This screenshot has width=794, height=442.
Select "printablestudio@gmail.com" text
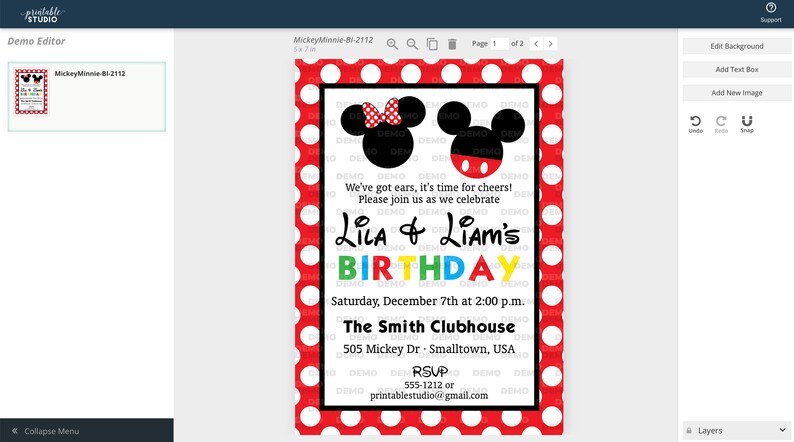(x=429, y=395)
